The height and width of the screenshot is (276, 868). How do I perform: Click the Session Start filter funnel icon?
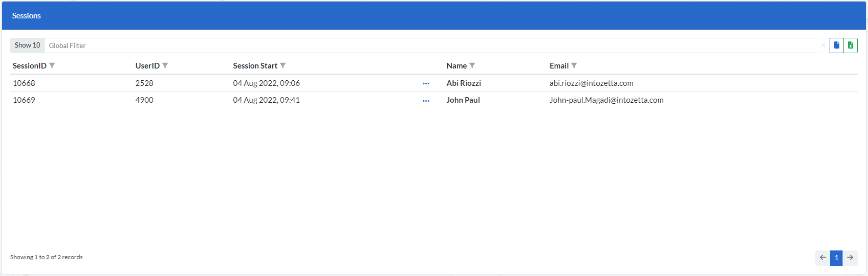[x=283, y=65]
